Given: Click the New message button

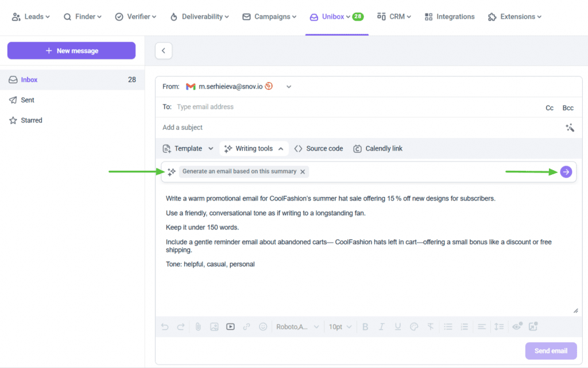Looking at the screenshot, I should pyautogui.click(x=71, y=51).
